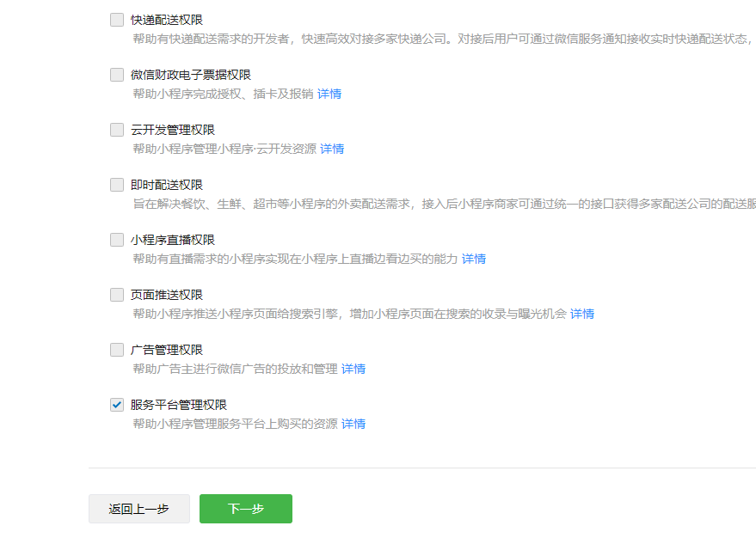Click the 快递配送权限 title text
The width and height of the screenshot is (756, 538).
coord(167,20)
